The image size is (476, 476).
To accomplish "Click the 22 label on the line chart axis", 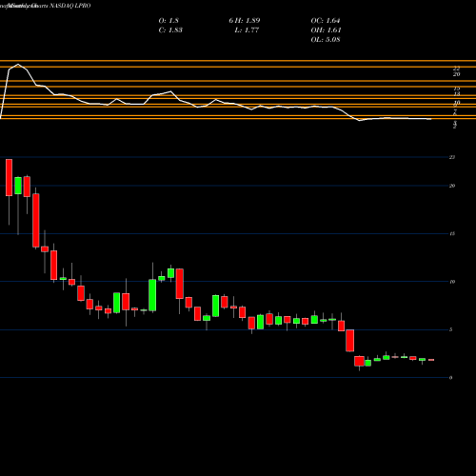I will pyautogui.click(x=457, y=68).
